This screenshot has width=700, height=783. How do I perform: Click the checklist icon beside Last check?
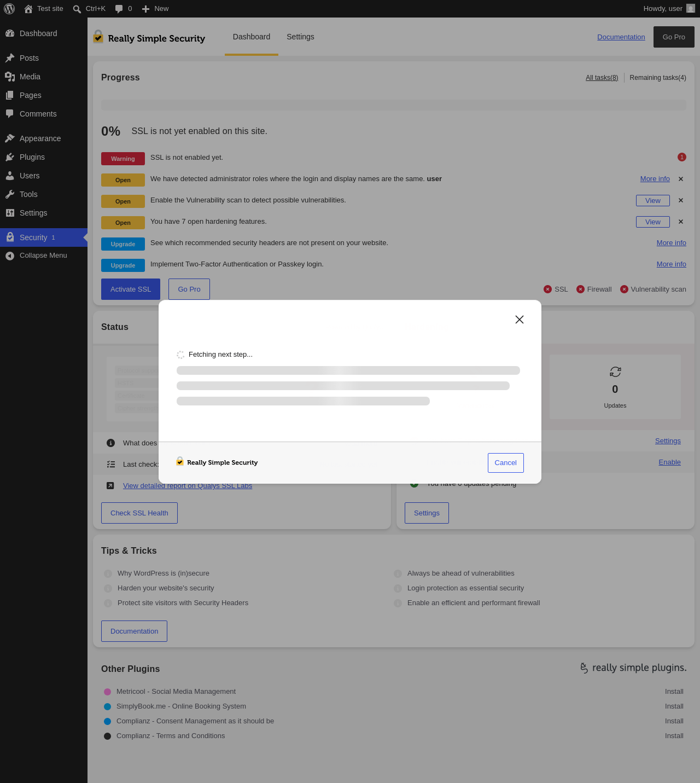click(x=110, y=465)
